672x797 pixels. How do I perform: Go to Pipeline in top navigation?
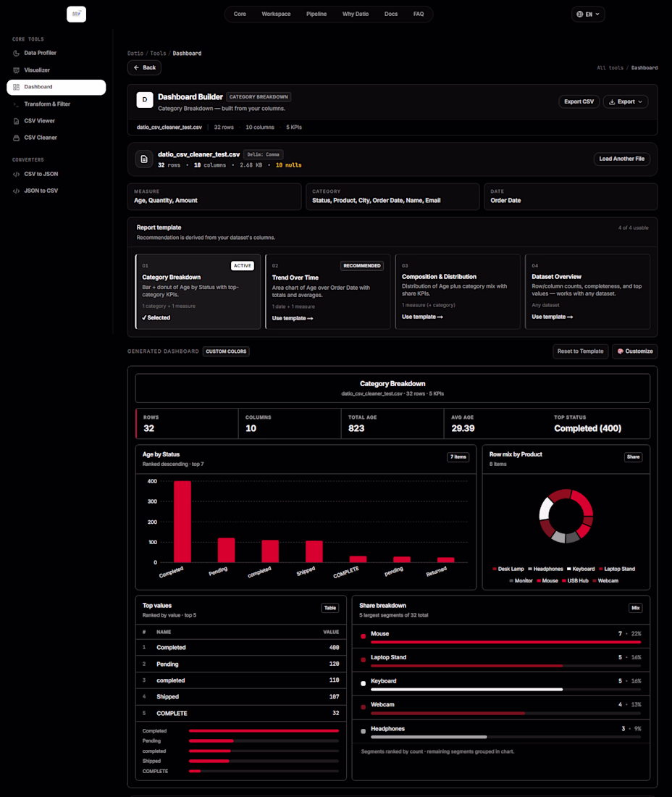click(x=316, y=14)
